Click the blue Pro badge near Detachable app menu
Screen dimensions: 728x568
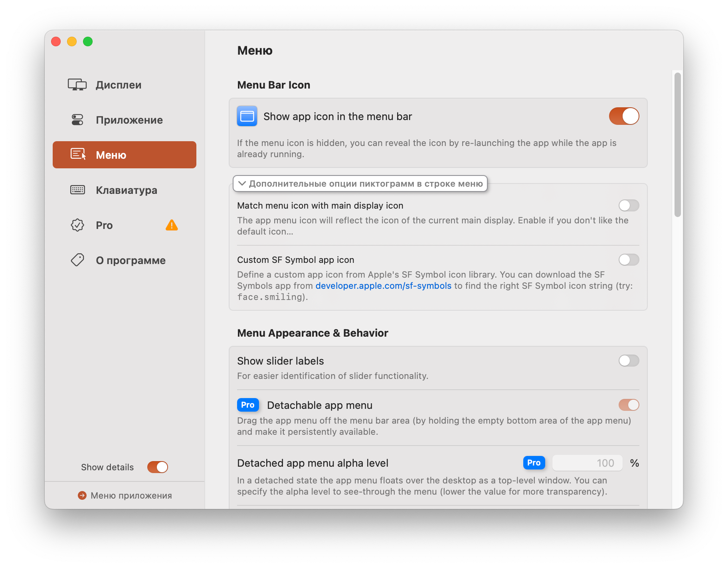point(248,405)
